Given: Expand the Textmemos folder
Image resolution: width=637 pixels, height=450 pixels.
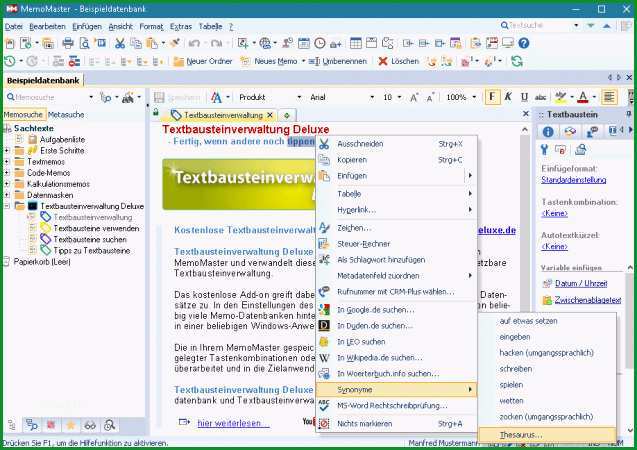Looking at the screenshot, I should pos(7,162).
